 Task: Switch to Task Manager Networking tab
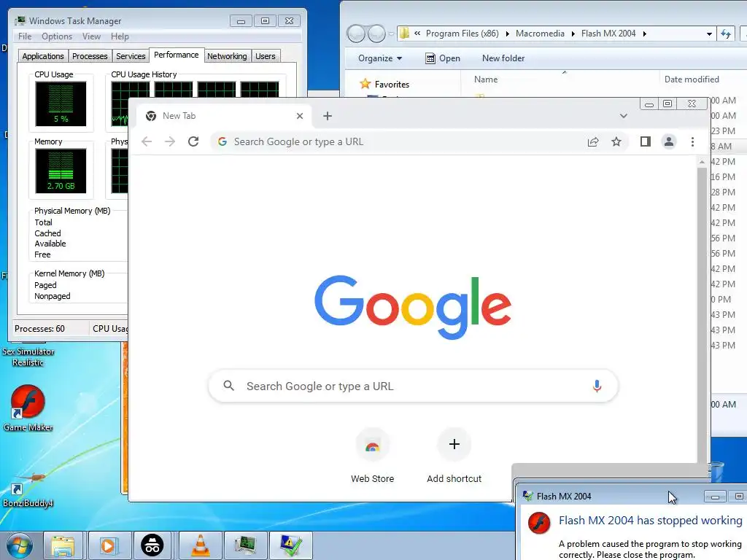click(227, 56)
